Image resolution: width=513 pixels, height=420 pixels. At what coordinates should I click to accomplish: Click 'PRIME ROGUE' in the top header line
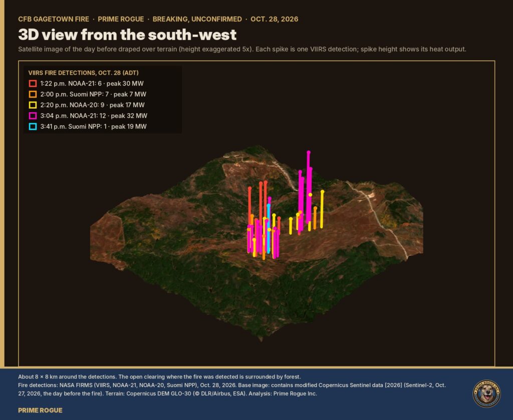pos(121,19)
